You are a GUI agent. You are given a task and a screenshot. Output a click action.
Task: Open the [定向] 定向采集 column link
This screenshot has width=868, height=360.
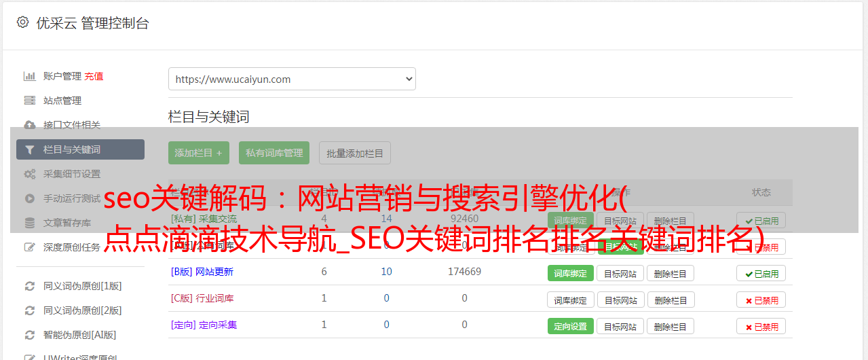point(204,325)
